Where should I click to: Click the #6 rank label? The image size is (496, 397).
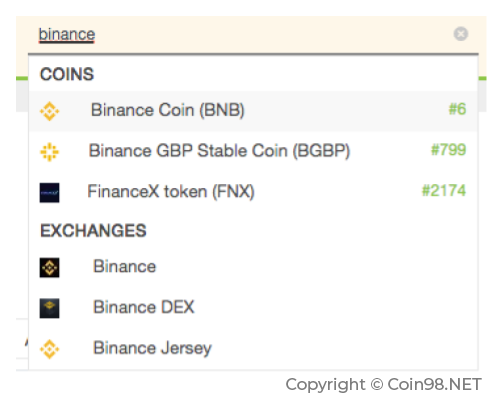pyautogui.click(x=457, y=109)
